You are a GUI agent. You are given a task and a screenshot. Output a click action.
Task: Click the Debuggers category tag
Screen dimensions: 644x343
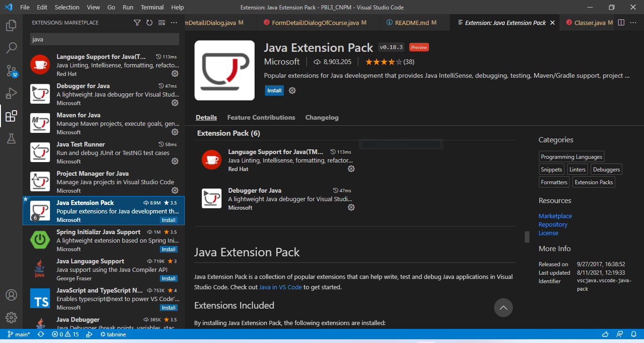606,170
